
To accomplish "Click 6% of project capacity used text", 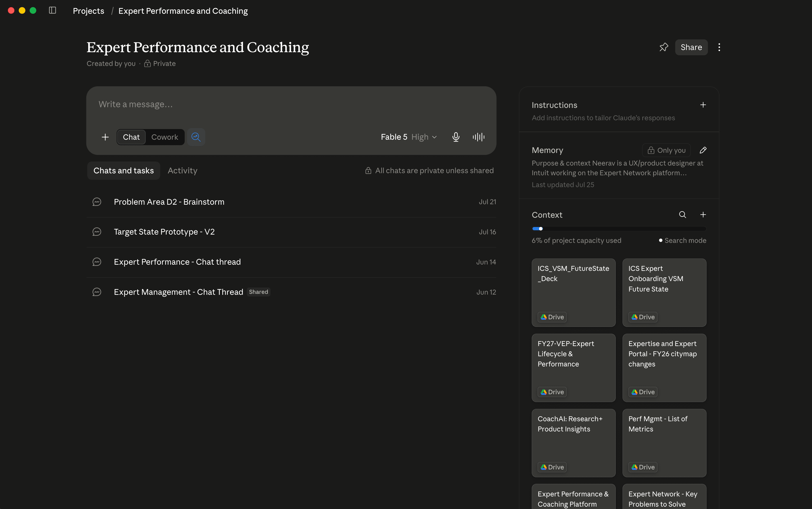I will [x=576, y=240].
